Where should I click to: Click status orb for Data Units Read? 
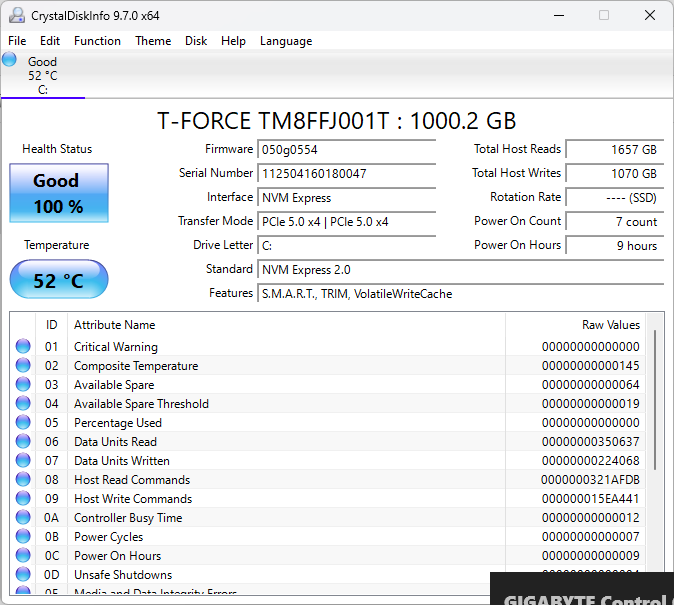point(23,441)
